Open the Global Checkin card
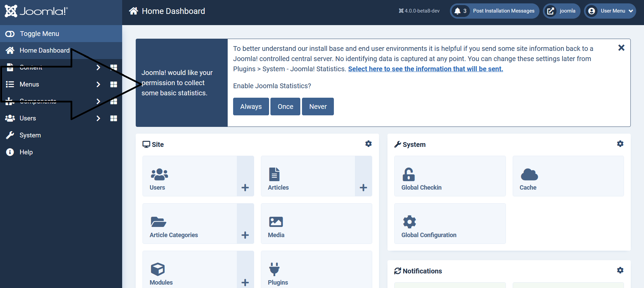 tap(450, 176)
